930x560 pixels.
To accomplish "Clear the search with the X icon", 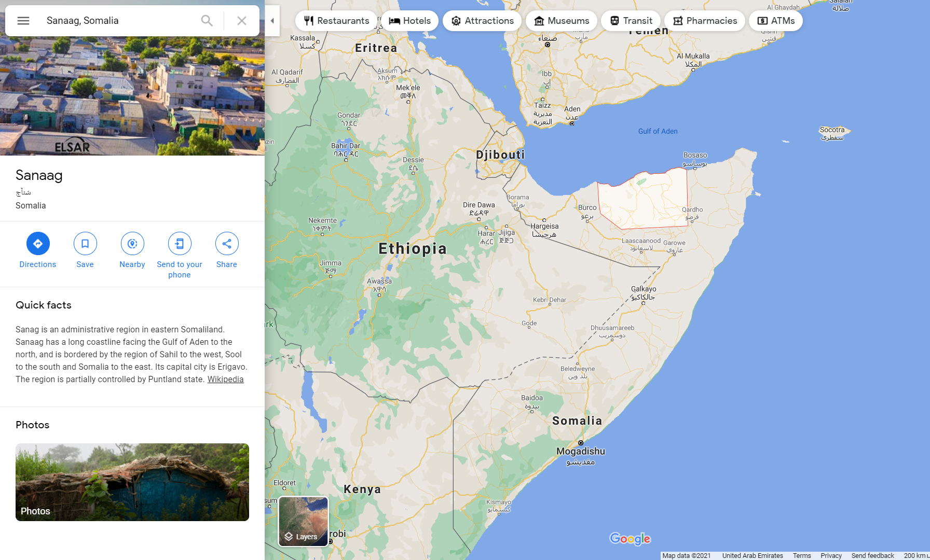I will 241,21.
